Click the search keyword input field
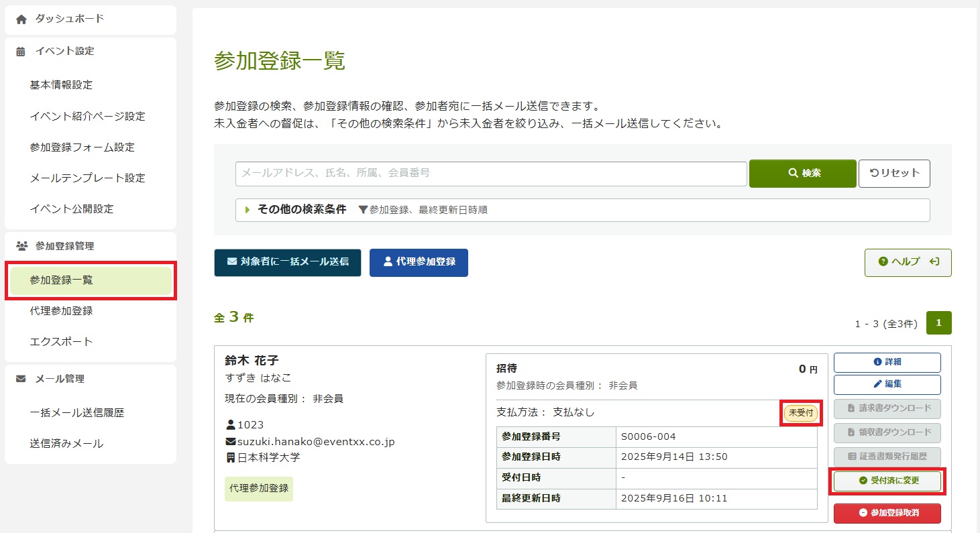The image size is (980, 533). (x=491, y=173)
